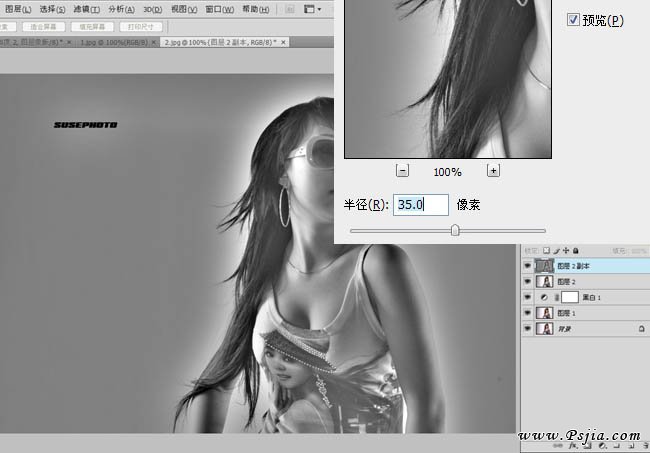Click the 填充屏幕 button
650x453 pixels.
92,27
